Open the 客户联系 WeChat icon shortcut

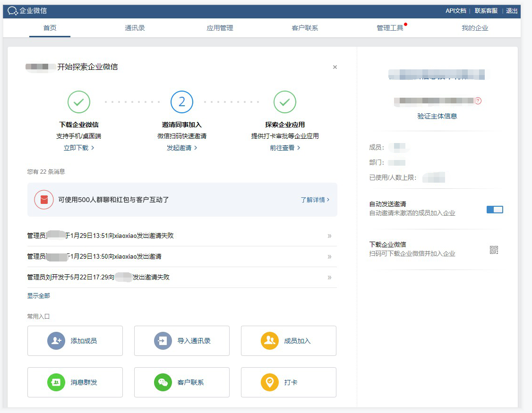tap(163, 382)
